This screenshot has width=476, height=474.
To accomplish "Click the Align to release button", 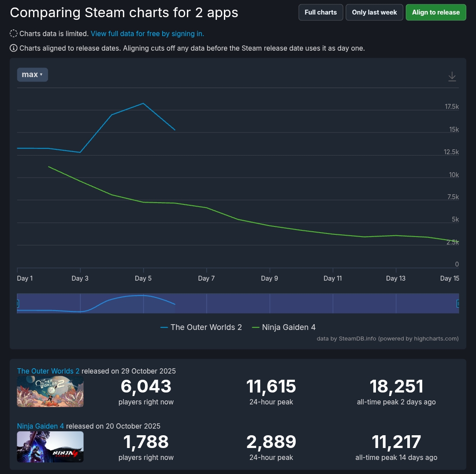I will pos(435,12).
